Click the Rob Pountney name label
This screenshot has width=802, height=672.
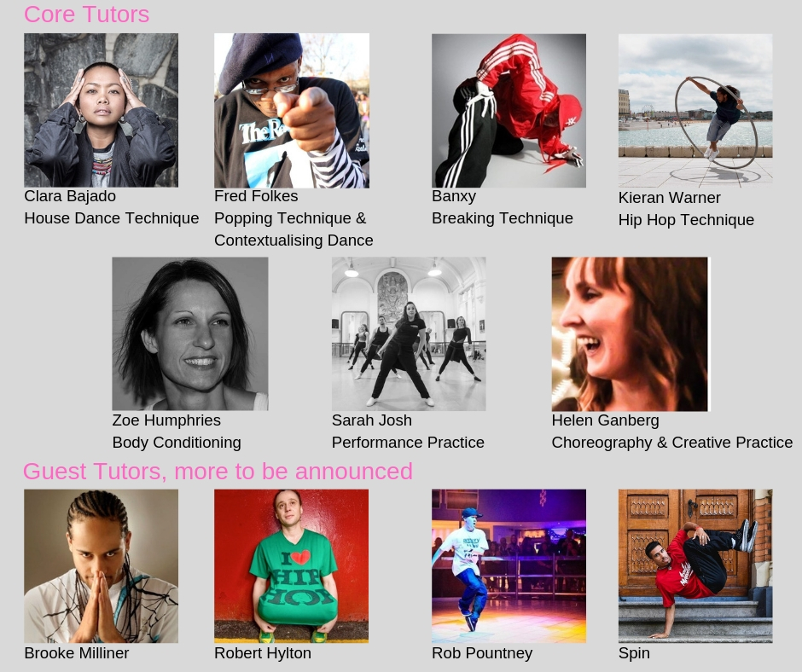(x=482, y=653)
